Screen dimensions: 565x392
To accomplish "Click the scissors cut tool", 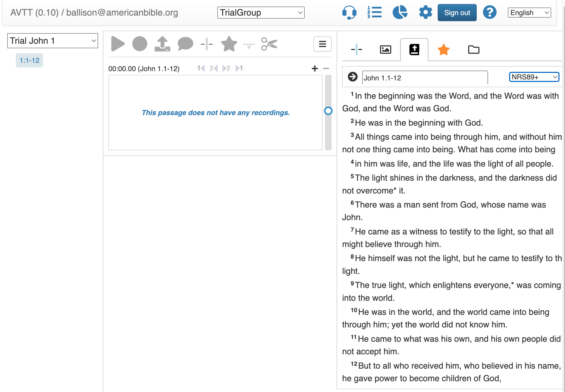I will 269,44.
